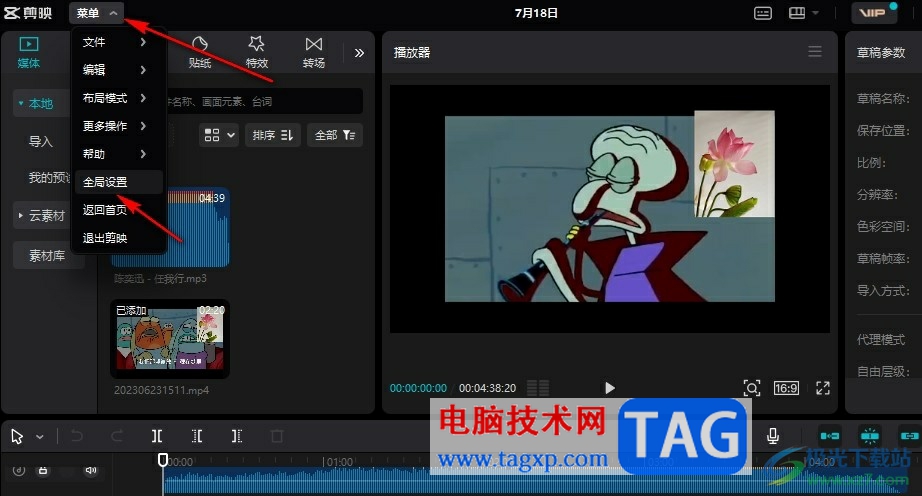Change the 16:9 aspect ratio
This screenshot has width=922, height=496.
coord(786,388)
